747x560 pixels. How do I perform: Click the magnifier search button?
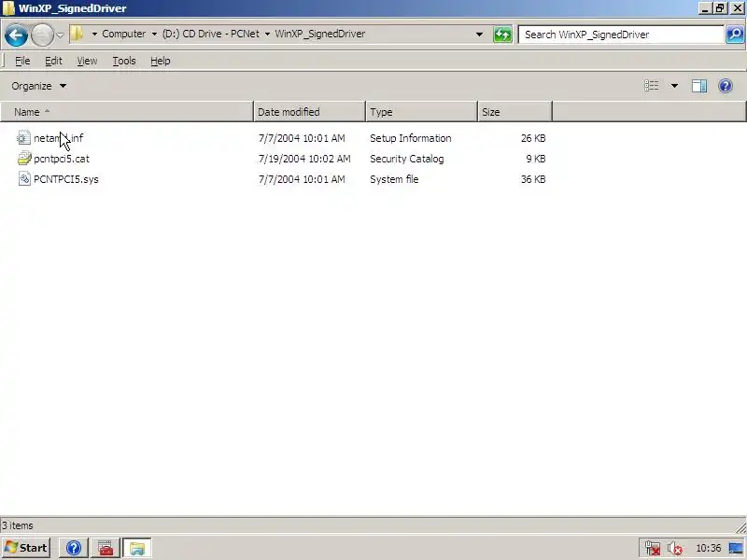click(735, 35)
